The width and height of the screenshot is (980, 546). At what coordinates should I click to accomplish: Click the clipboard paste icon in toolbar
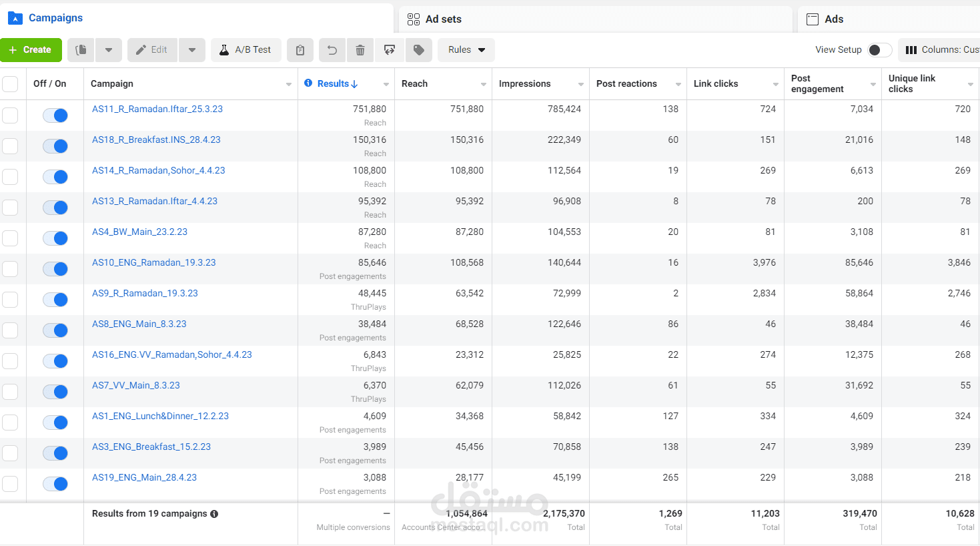coord(300,50)
